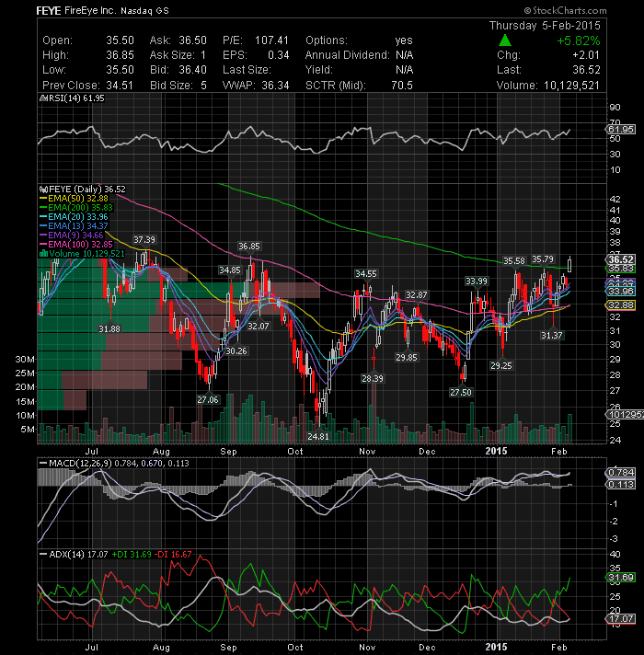Click the EPS value 0.34
The image size is (644, 655).
(x=279, y=55)
